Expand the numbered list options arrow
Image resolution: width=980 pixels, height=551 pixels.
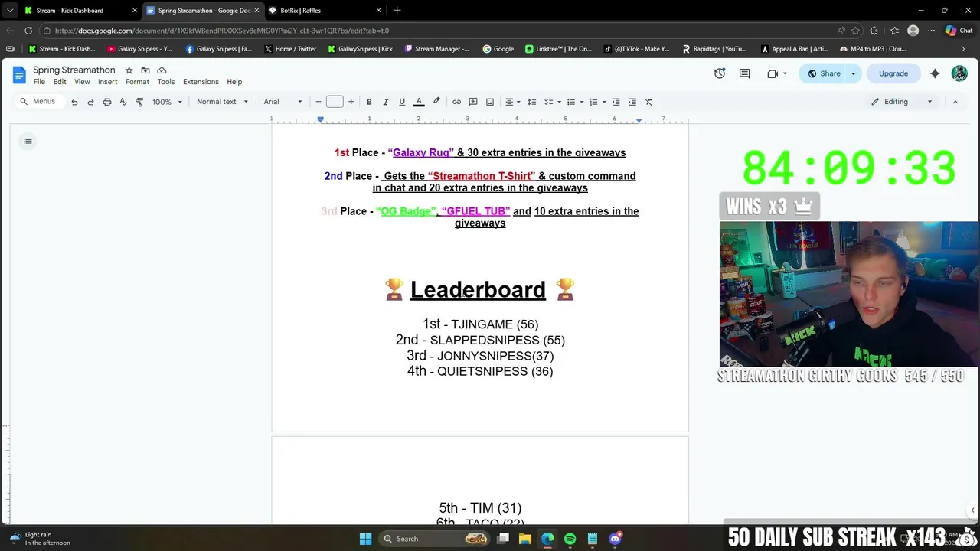click(x=604, y=102)
